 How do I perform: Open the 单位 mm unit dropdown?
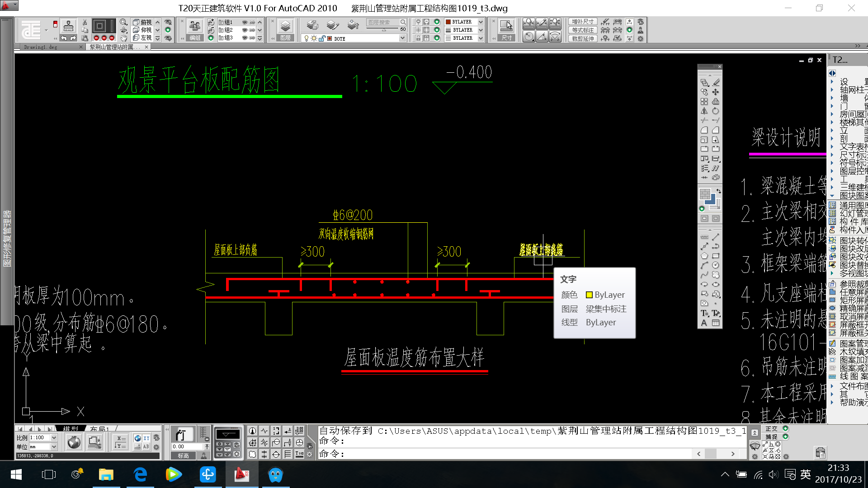54,447
